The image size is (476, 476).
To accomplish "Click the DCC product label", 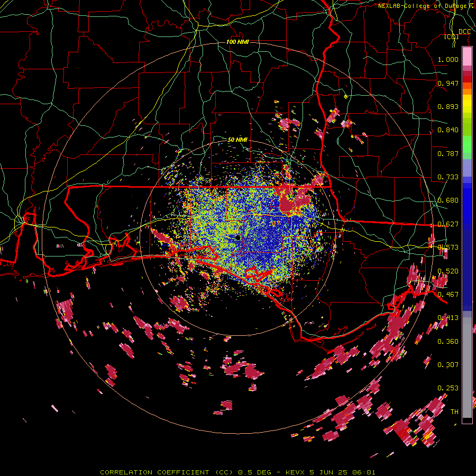I will 464,32.
